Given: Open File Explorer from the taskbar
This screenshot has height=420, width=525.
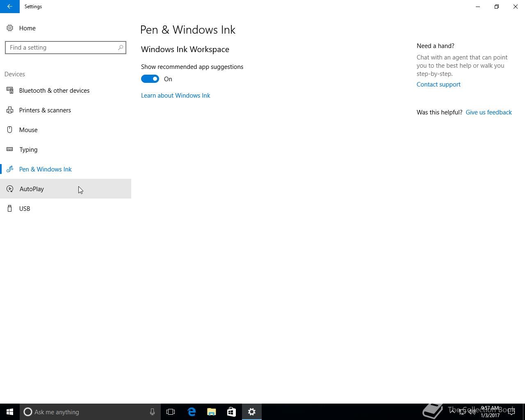Looking at the screenshot, I should 212,412.
